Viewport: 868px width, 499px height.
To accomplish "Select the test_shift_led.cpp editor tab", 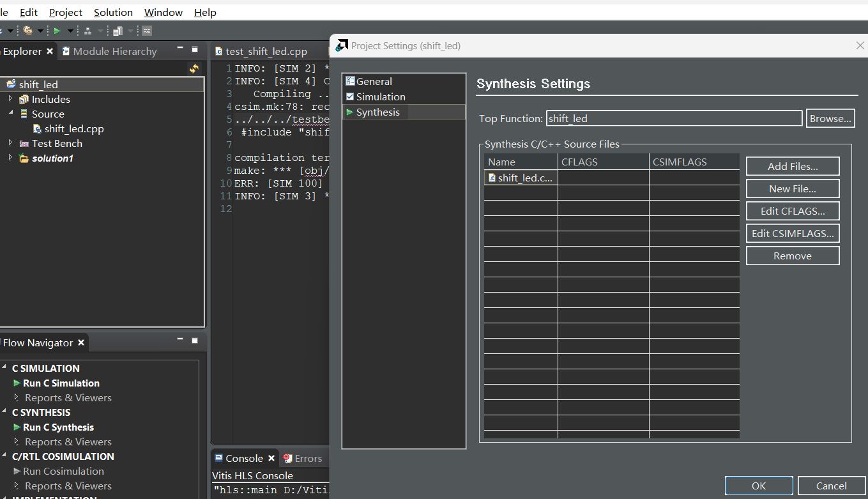I will [266, 52].
